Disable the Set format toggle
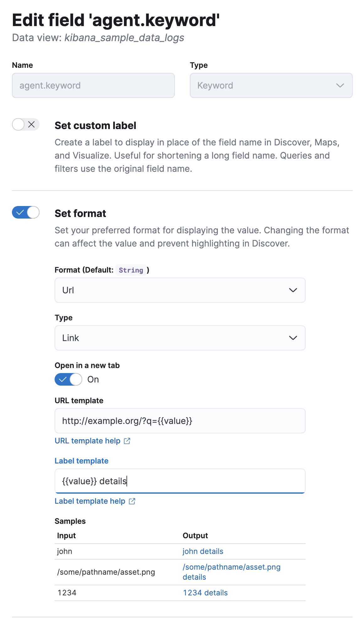The image size is (364, 618). tap(26, 213)
